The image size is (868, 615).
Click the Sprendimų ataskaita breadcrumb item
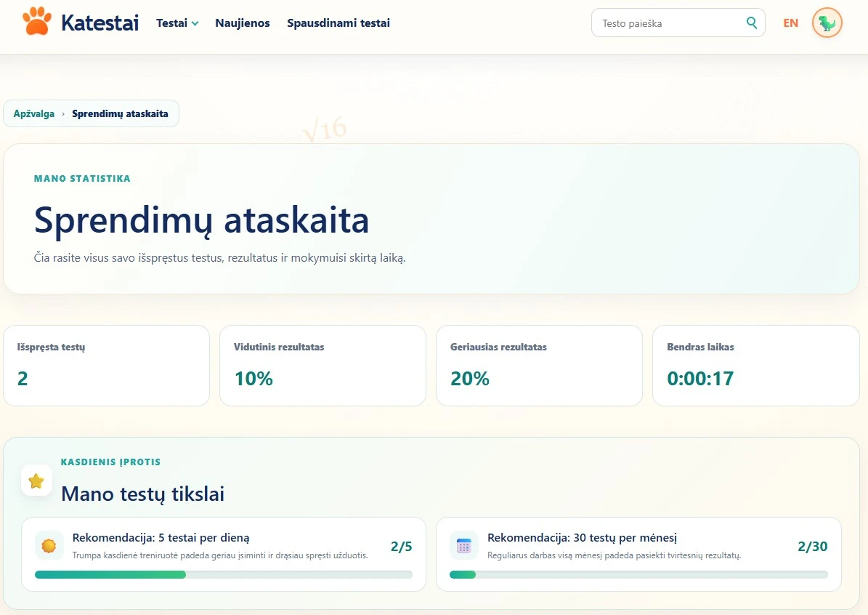coord(120,113)
